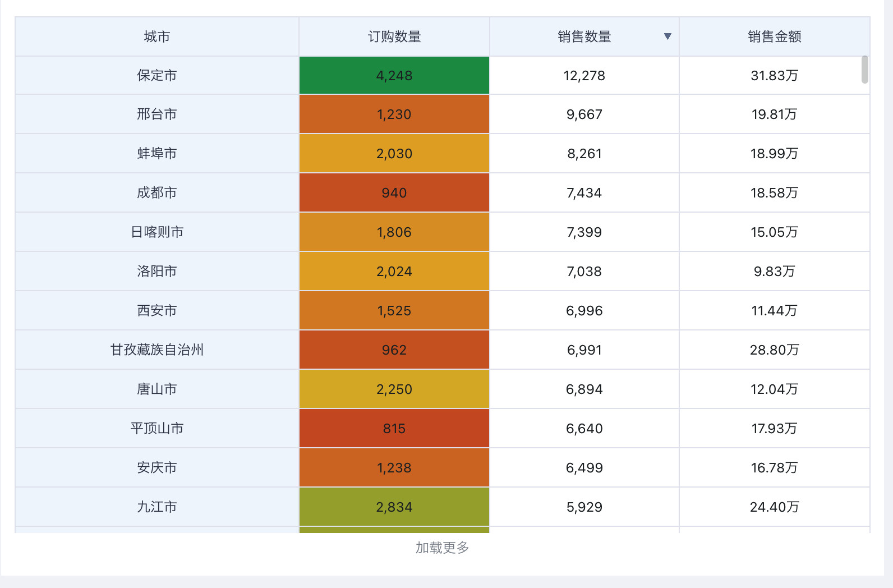Image resolution: width=893 pixels, height=588 pixels.
Task: Click the sales quantity value 12,278
Action: (584, 76)
